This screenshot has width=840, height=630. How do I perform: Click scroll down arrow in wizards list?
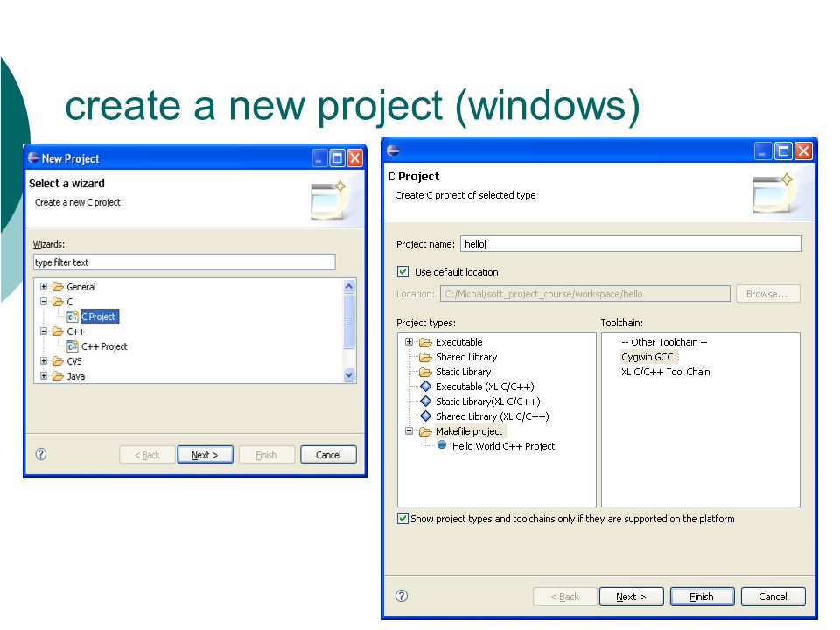tap(349, 375)
